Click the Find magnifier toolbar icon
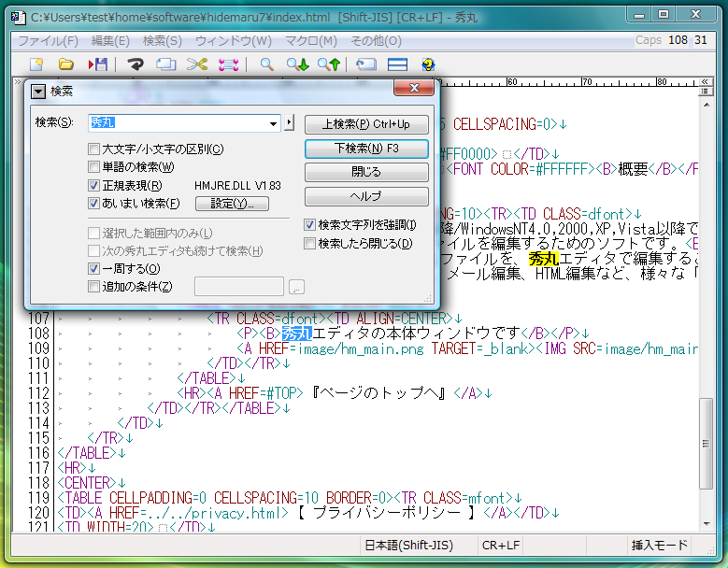 pyautogui.click(x=266, y=64)
